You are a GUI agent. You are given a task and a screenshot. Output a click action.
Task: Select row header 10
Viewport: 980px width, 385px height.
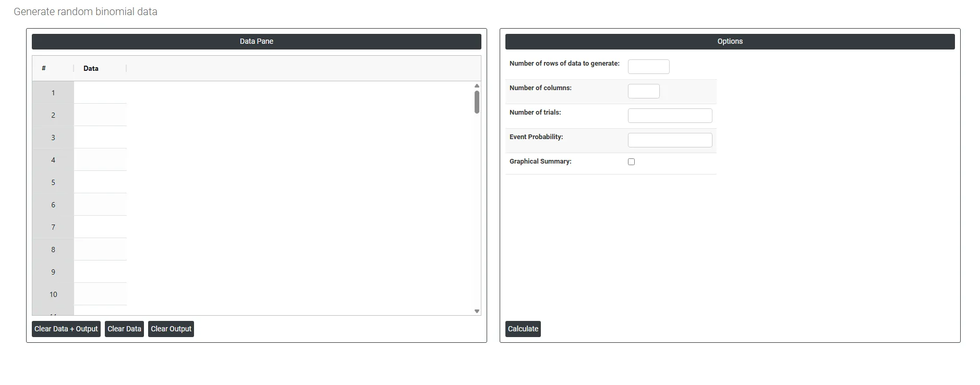(53, 294)
